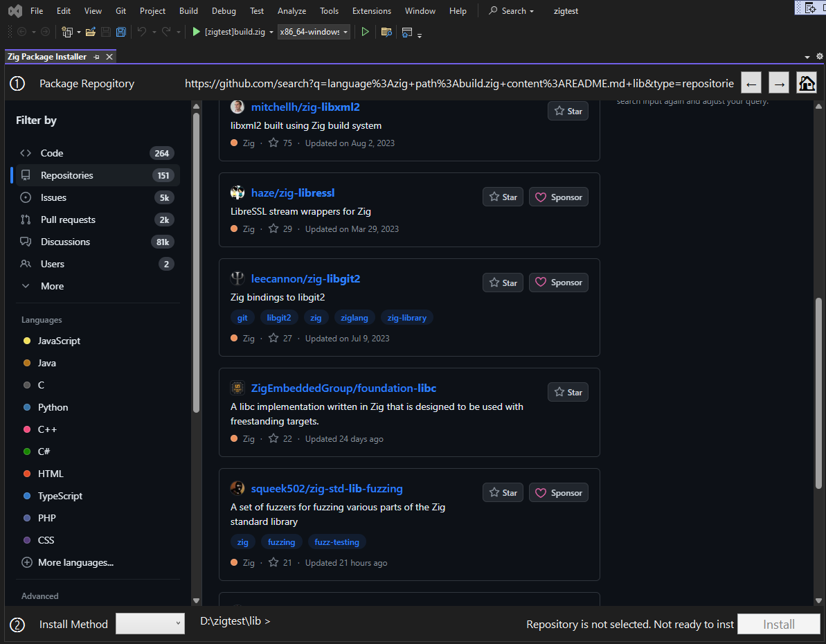Open the Install Method dropdown

point(150,624)
